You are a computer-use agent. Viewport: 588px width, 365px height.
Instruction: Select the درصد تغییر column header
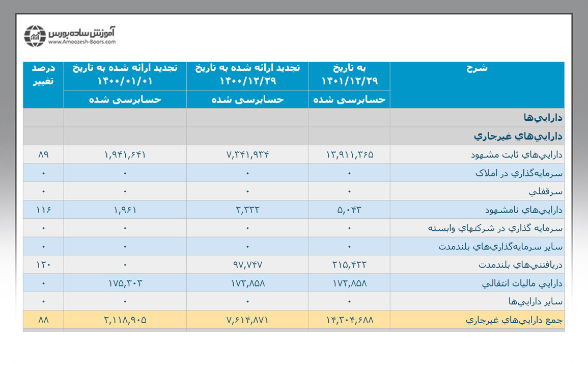(43, 74)
